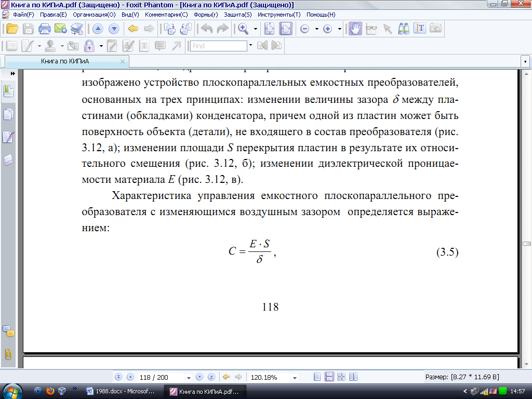This screenshot has height=399, width=532.
Task: Open the zoom tool dropdown arrow
Action: tap(256, 29)
